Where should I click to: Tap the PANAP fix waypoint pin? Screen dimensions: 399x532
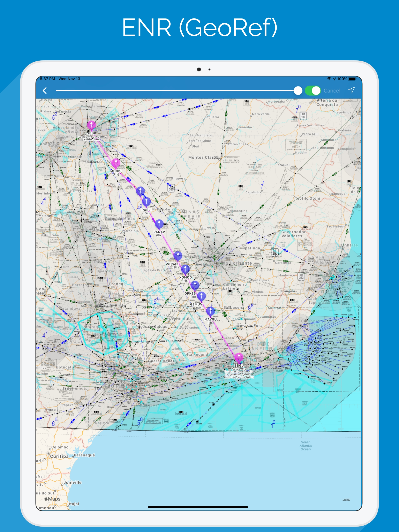(x=159, y=224)
